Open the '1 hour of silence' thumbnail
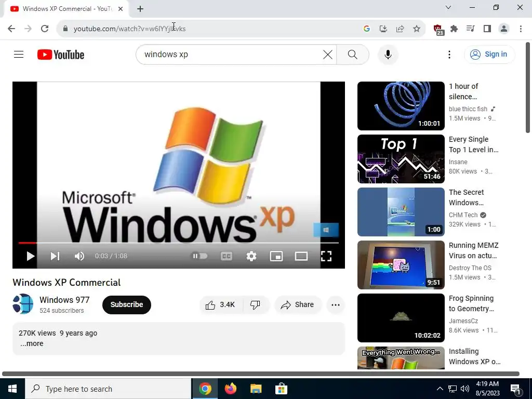The height and width of the screenshot is (399, 532). (x=401, y=106)
